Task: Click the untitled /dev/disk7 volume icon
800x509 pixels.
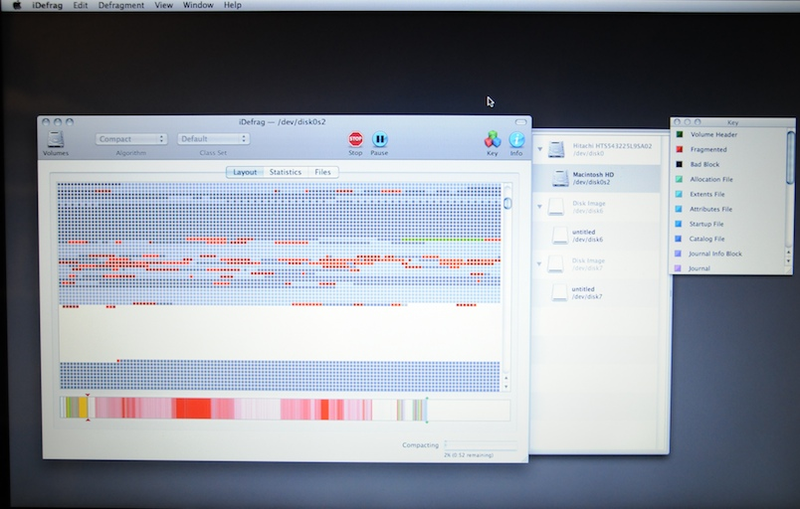Action: click(559, 292)
